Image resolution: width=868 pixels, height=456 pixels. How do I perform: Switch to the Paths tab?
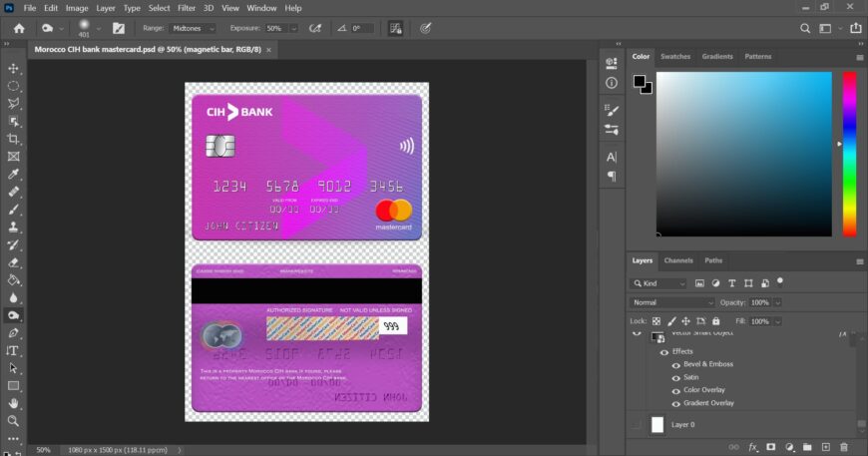point(713,260)
